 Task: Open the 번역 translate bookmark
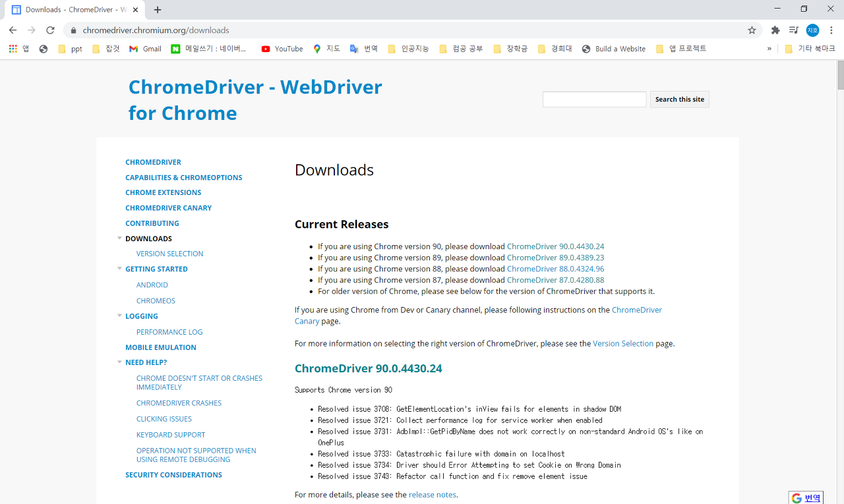pyautogui.click(x=364, y=49)
